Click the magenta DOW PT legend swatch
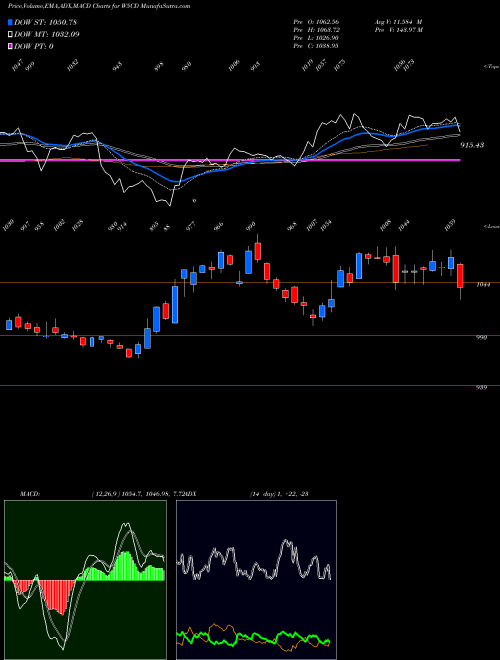This screenshot has width=500, height=660. click(x=10, y=46)
